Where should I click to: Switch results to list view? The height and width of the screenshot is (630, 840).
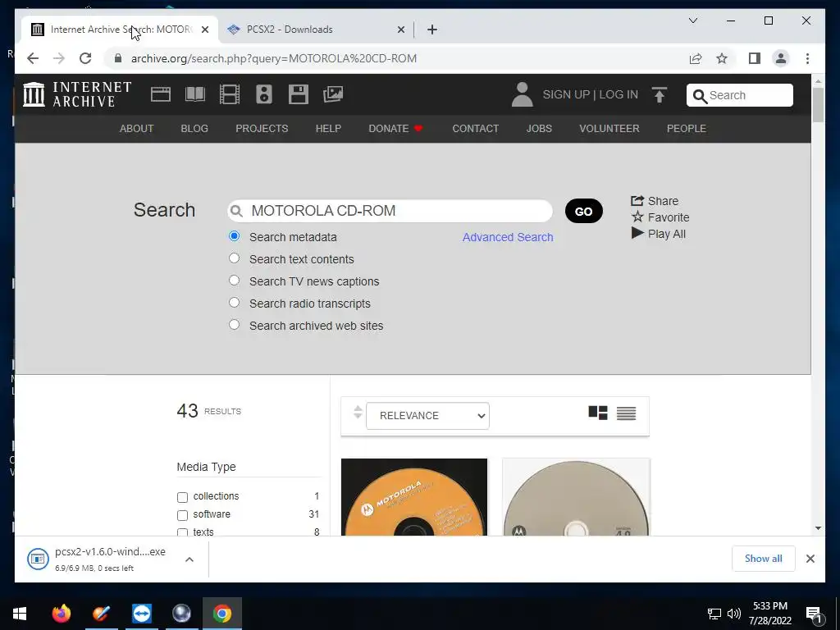point(626,413)
